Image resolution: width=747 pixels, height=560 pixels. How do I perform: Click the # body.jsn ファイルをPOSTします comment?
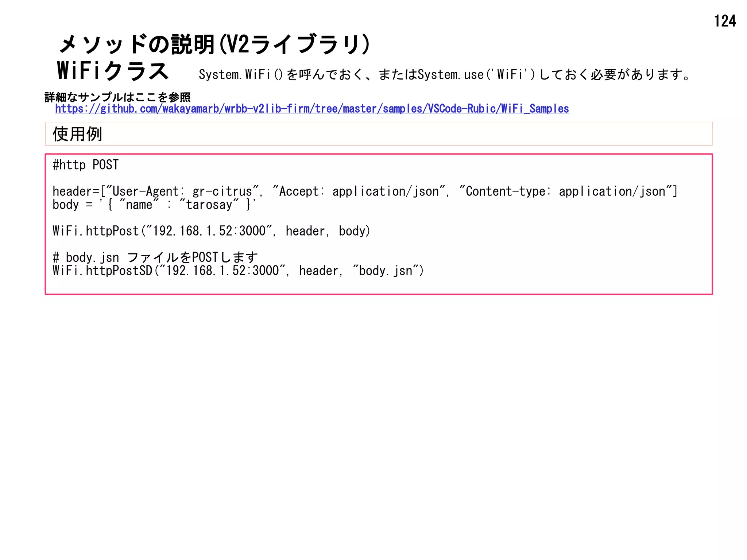click(155, 257)
